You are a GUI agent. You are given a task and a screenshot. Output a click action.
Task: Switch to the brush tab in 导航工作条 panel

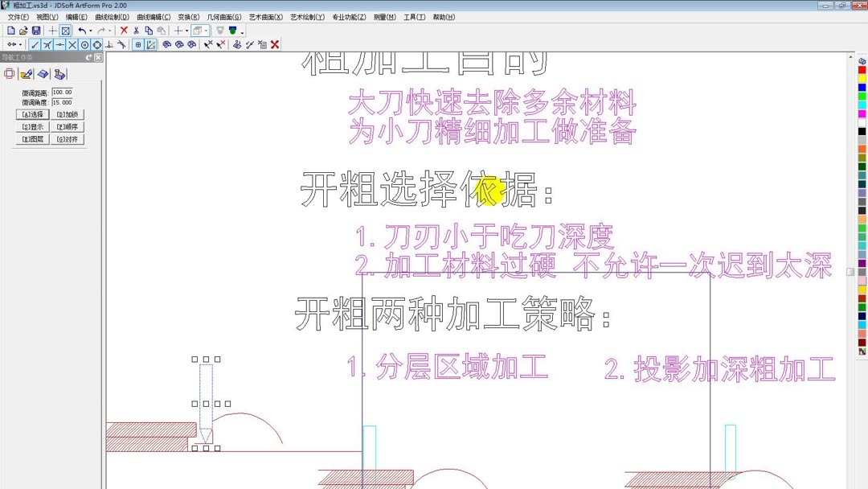(x=27, y=73)
